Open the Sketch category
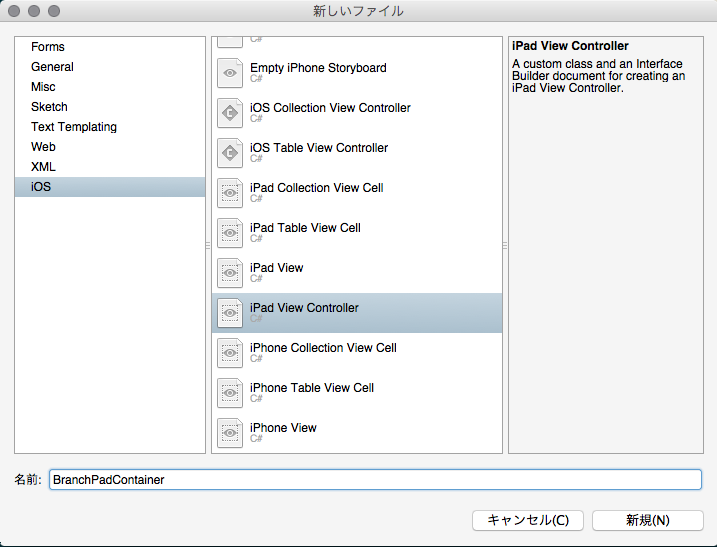 tap(110, 107)
